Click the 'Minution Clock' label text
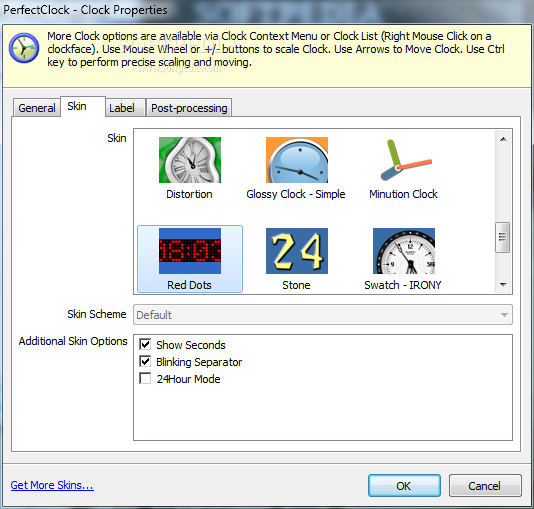Image resolution: width=534 pixels, height=509 pixels. (x=404, y=194)
